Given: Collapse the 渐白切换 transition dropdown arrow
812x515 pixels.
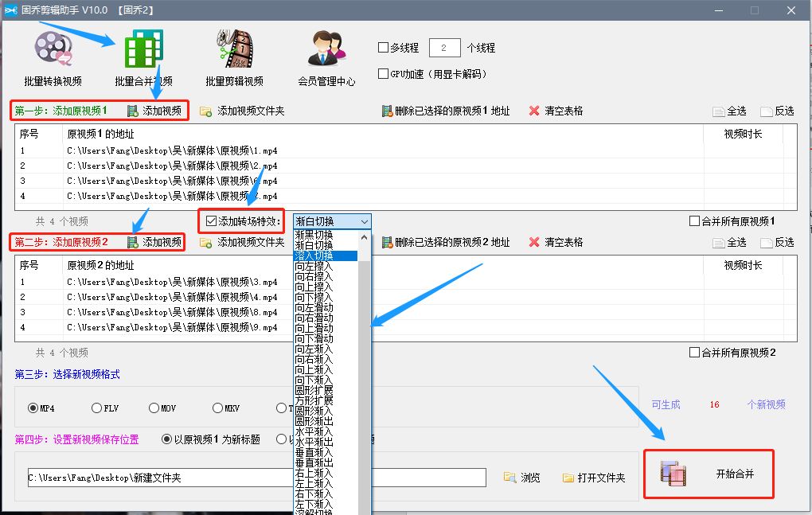Looking at the screenshot, I should (365, 221).
